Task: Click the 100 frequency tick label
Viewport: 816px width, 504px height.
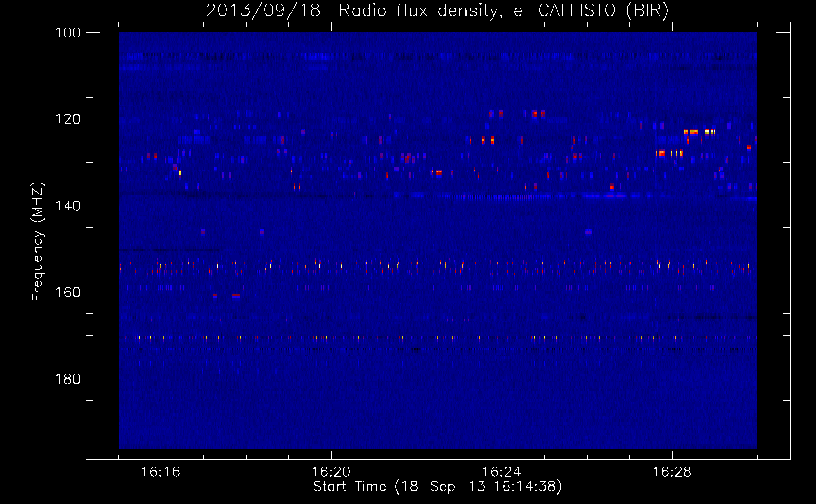Action: pos(67,33)
